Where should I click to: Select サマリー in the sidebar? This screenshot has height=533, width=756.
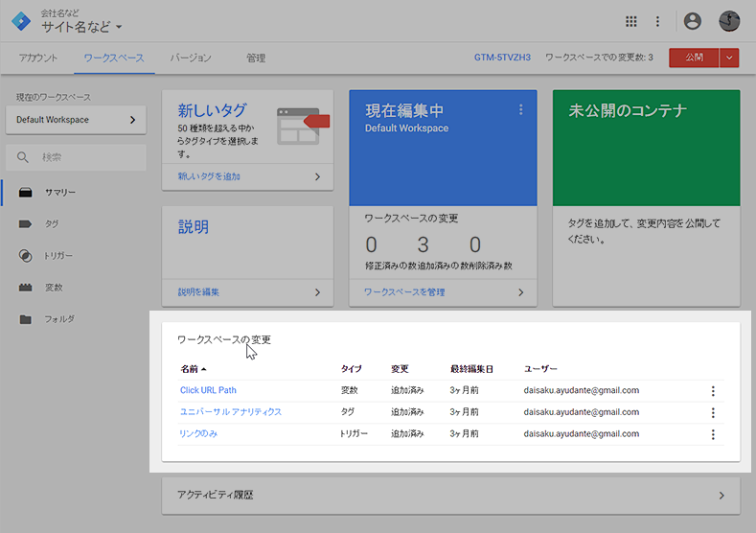pyautogui.click(x=60, y=193)
